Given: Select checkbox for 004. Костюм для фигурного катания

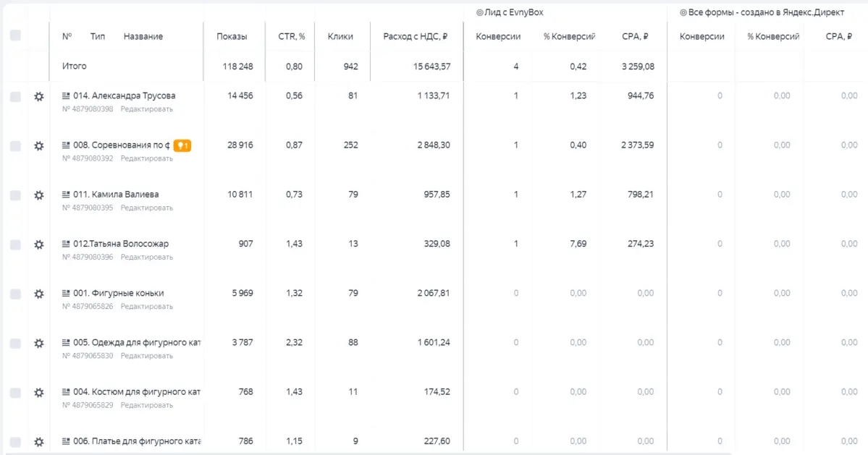Looking at the screenshot, I should 15,393.
